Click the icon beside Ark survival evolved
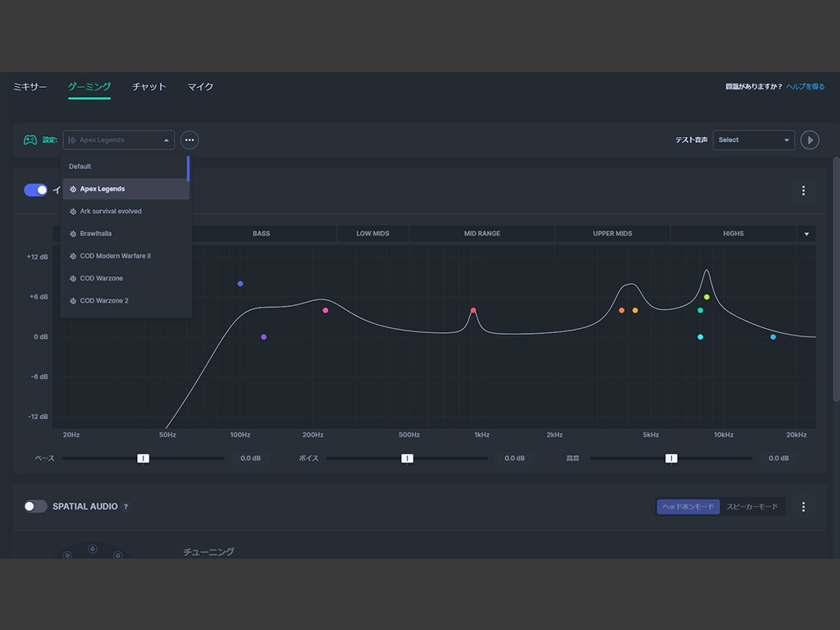Image resolution: width=840 pixels, height=630 pixels. tap(73, 212)
